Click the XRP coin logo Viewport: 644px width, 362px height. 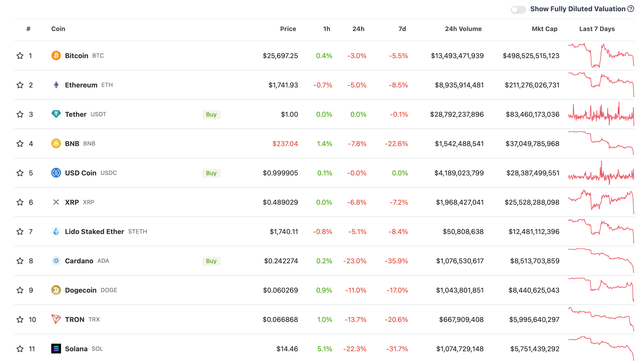(x=56, y=202)
